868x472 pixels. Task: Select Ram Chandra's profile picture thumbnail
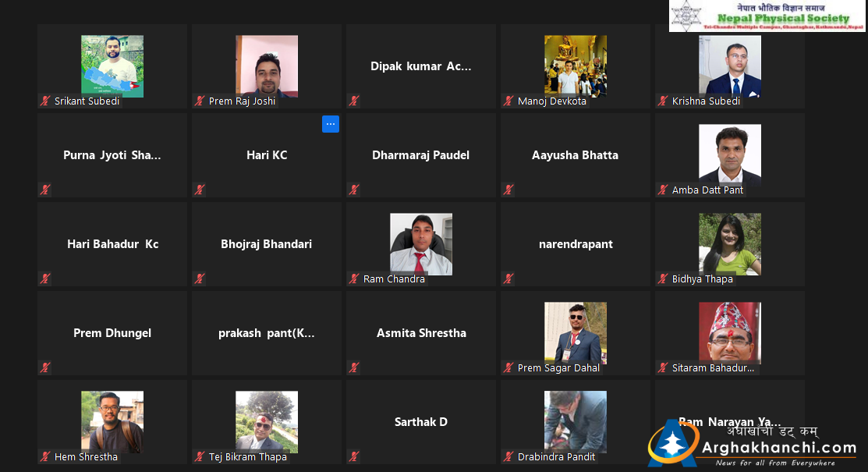pos(421,243)
